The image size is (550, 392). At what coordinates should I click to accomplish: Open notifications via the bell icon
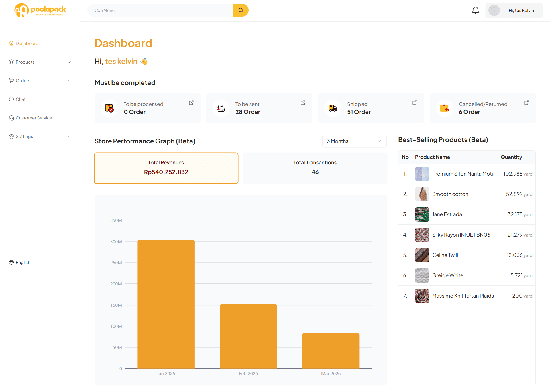(475, 10)
